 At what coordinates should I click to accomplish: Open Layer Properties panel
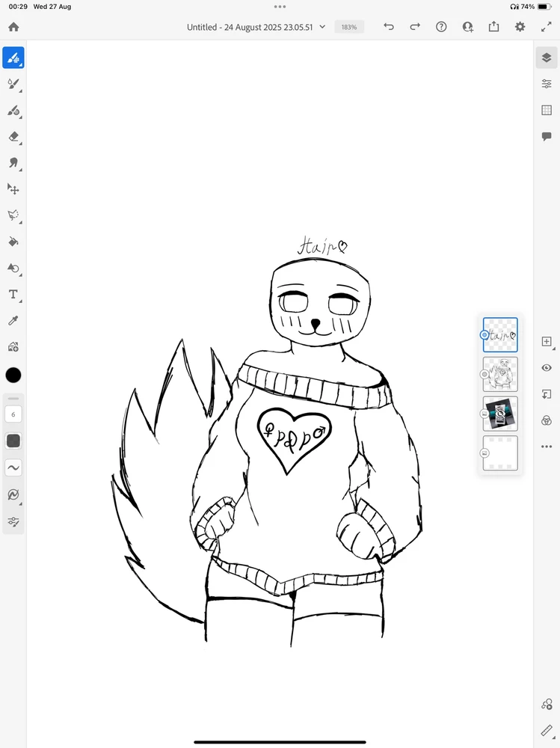[x=547, y=84]
